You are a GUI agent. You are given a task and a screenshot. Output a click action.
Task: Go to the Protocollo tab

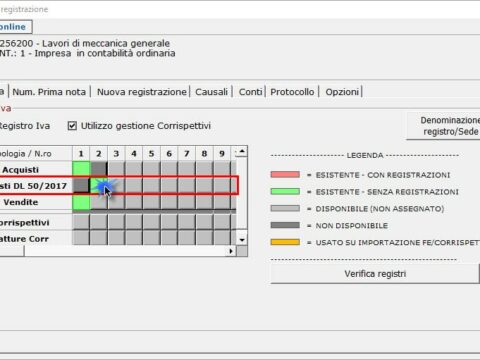292,92
